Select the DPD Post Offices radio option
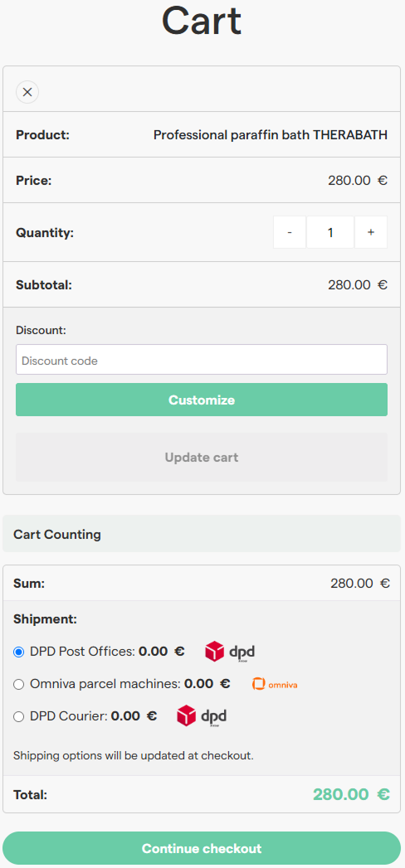This screenshot has width=405, height=868. (19, 652)
